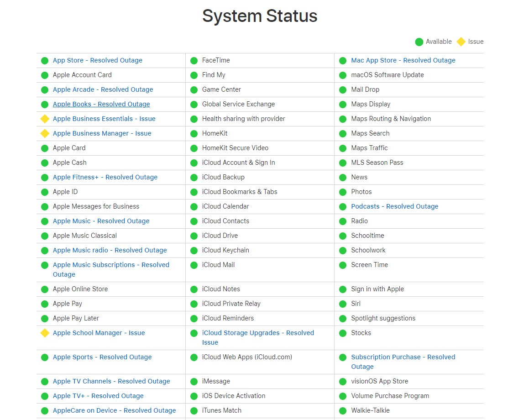Image resolution: width=513 pixels, height=420 pixels.
Task: Show Podcasts - Resolved Outage details
Action: coord(394,206)
